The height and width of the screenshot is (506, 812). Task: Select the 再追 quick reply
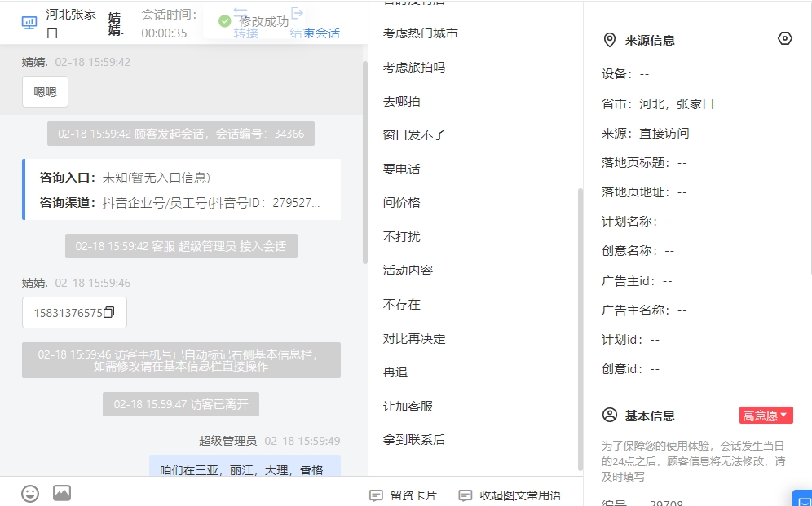tap(395, 372)
